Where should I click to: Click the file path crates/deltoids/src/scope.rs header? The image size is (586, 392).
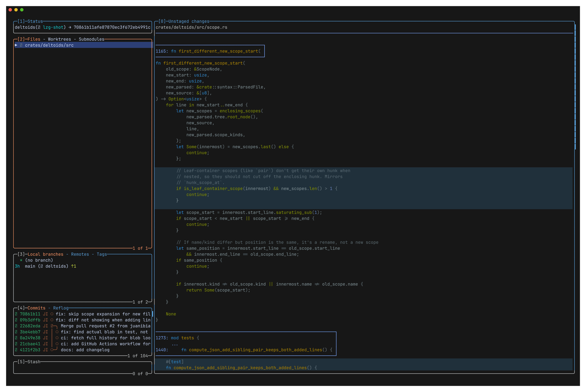[191, 27]
